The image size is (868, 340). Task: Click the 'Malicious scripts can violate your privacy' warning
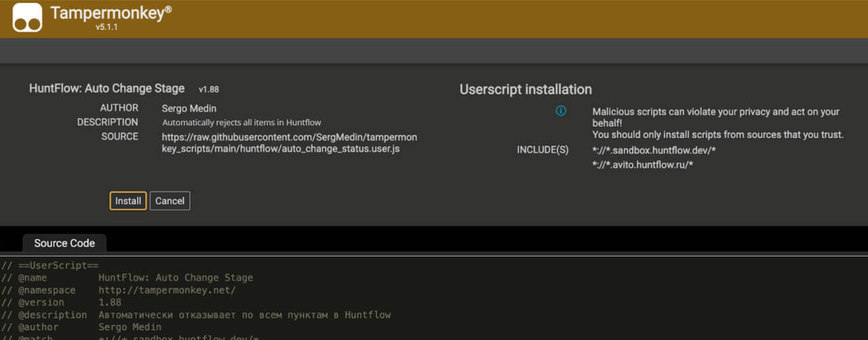716,117
